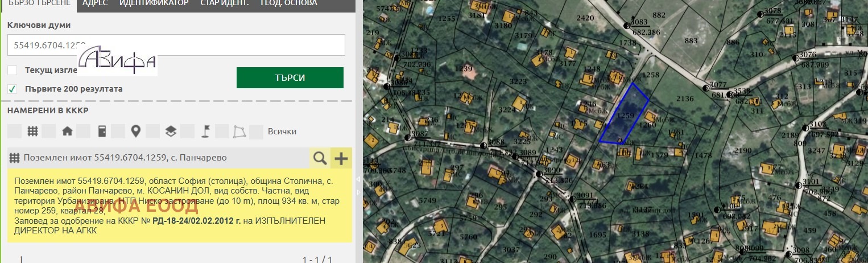Select the 'СТАР ИДЕНТ.' tab

[x=224, y=3]
